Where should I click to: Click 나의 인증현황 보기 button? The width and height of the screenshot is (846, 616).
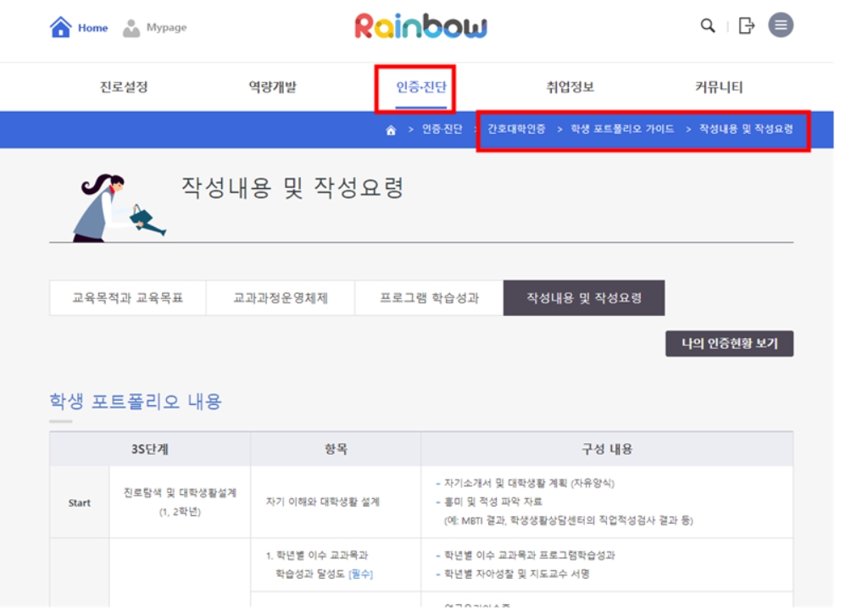729,344
